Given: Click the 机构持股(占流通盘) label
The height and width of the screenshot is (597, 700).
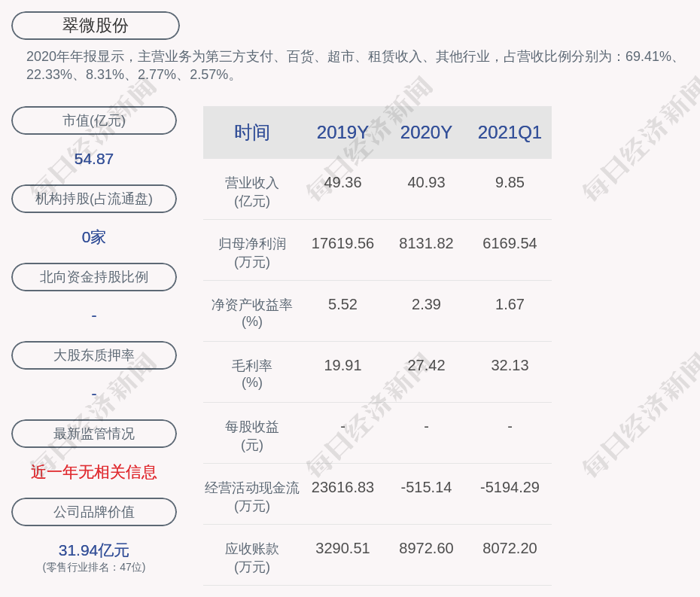Looking at the screenshot, I should [94, 199].
